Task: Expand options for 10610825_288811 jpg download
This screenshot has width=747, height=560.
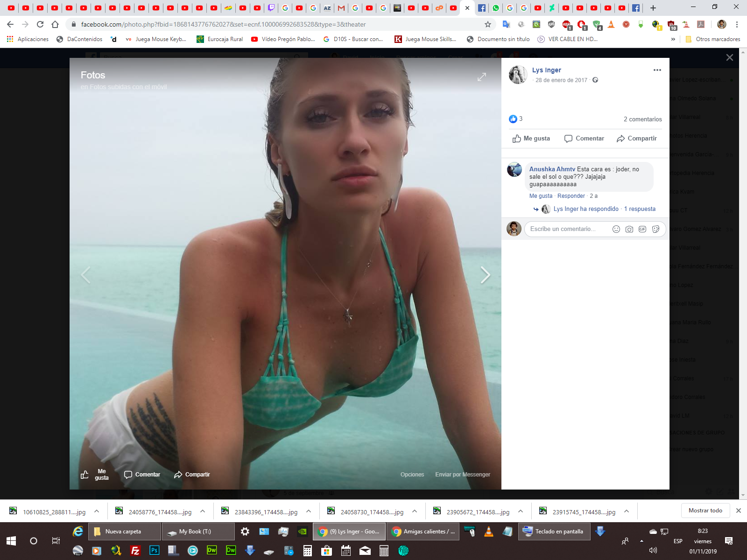Action: click(x=97, y=511)
